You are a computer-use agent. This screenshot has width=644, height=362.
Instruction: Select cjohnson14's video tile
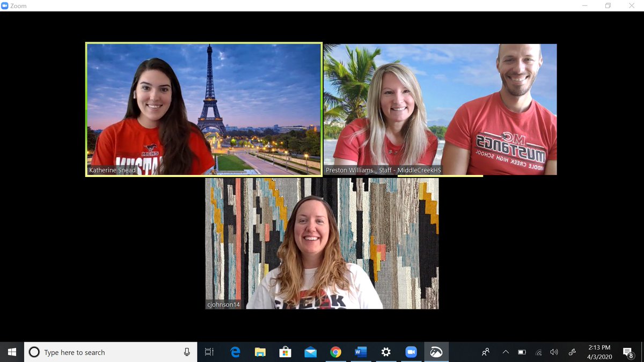[322, 243]
